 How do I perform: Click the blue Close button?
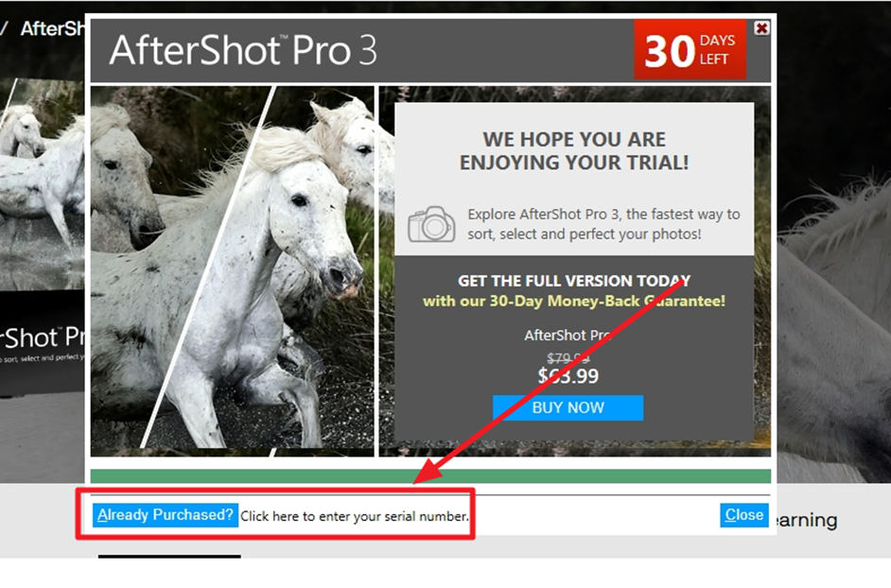[743, 514]
